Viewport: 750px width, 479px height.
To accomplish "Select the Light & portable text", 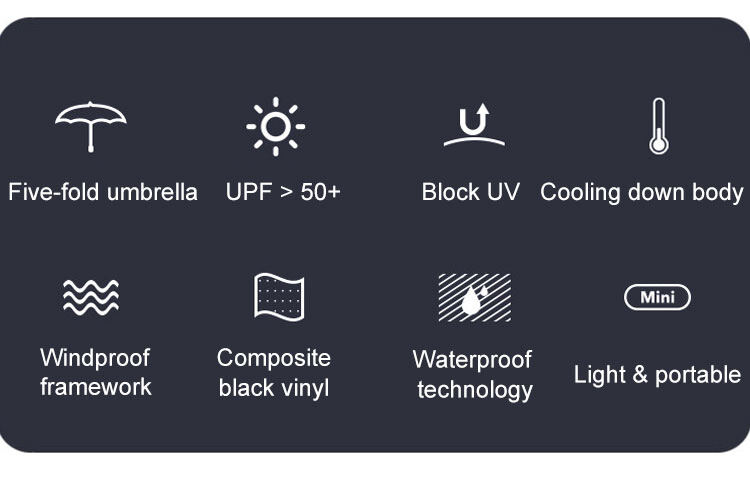I will (x=657, y=375).
